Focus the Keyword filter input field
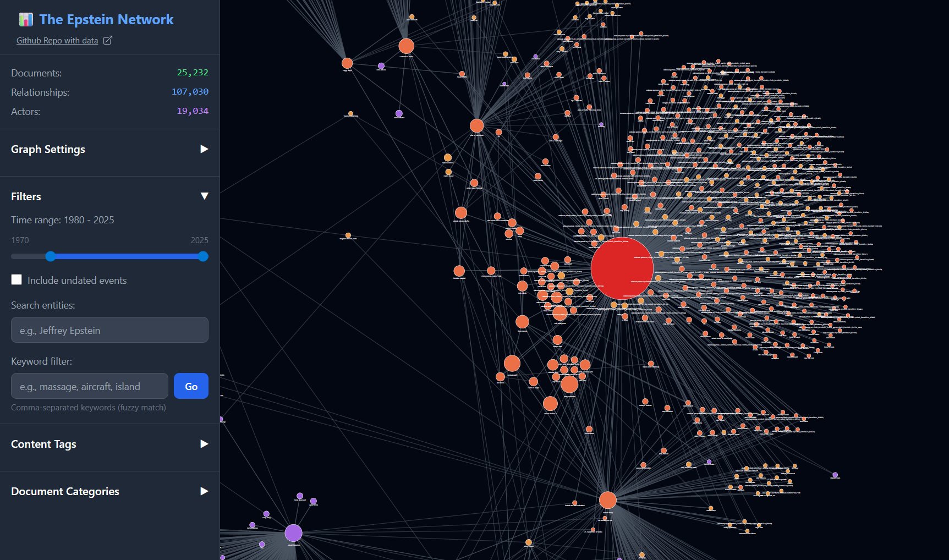Image resolution: width=949 pixels, height=560 pixels. coord(90,386)
